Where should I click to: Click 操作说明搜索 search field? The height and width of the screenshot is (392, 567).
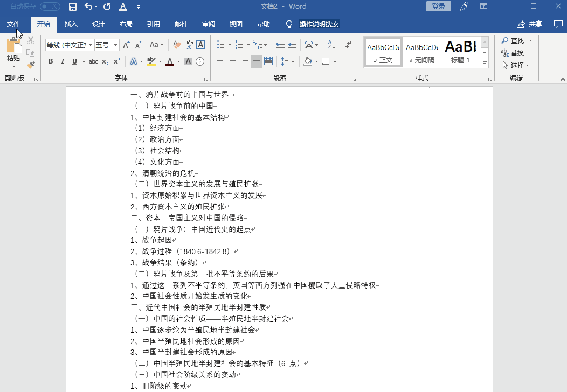(x=319, y=24)
